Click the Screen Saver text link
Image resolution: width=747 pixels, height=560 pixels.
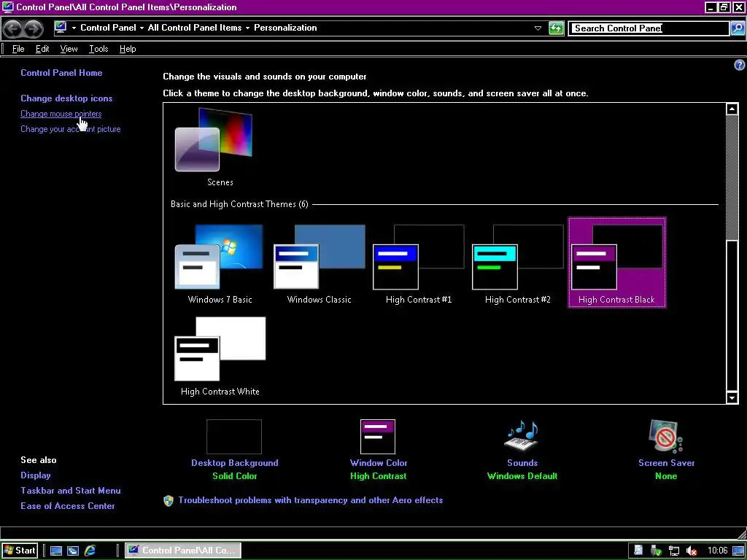tap(666, 463)
